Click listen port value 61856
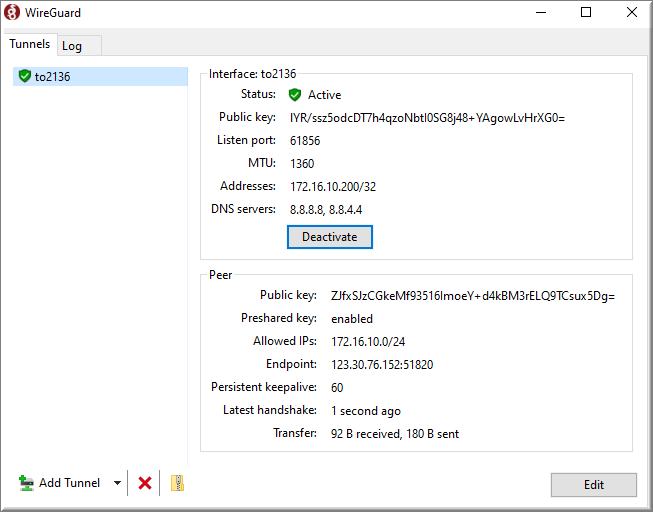This screenshot has height=512, width=653. point(305,141)
